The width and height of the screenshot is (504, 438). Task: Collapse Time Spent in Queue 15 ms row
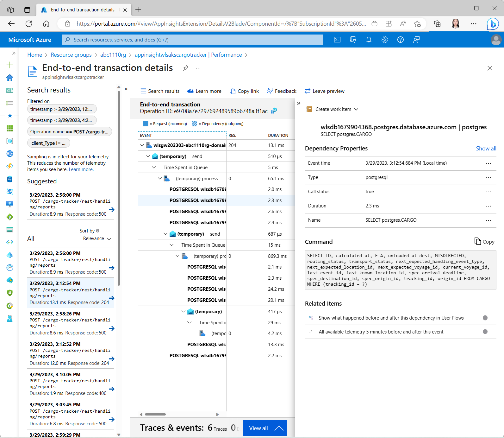[171, 245]
